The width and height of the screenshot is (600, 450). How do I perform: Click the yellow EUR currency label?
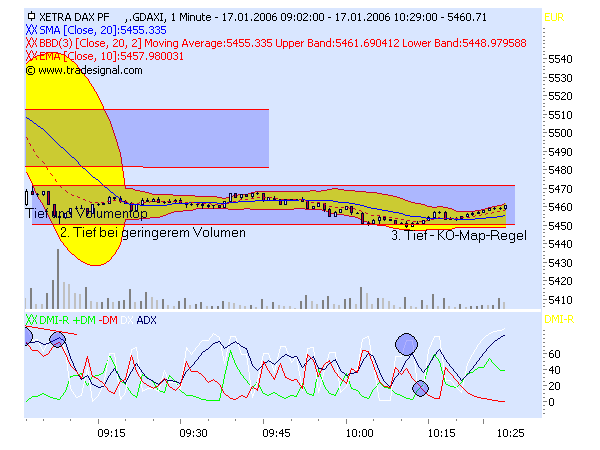click(x=554, y=18)
